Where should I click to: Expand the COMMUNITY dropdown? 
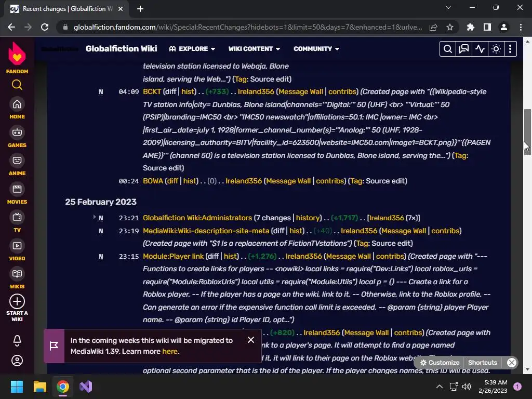coord(316,49)
